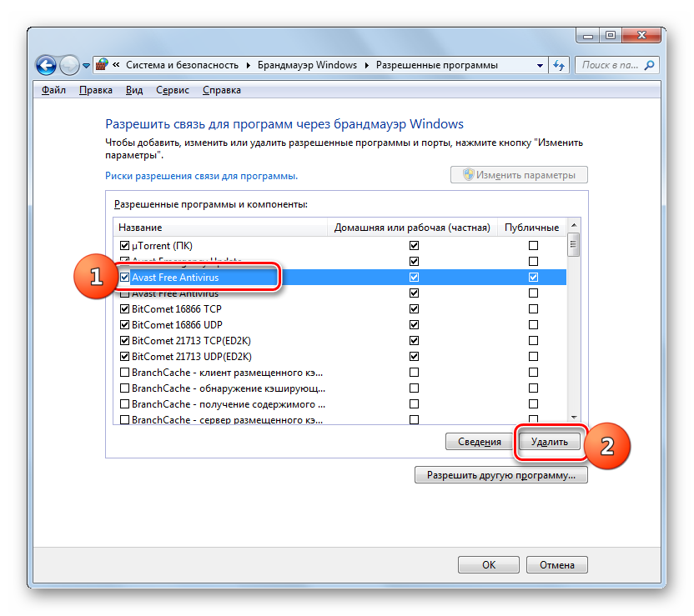This screenshot has width=694, height=616.
Task: Tick the BranchCache - клиент размещенного кэша checkbox
Action: tap(125, 373)
